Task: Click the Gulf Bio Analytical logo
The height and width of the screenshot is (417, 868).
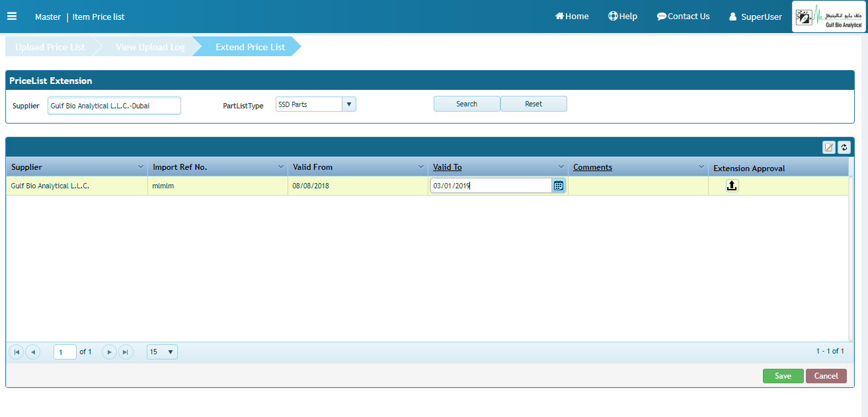Action: click(x=829, y=17)
